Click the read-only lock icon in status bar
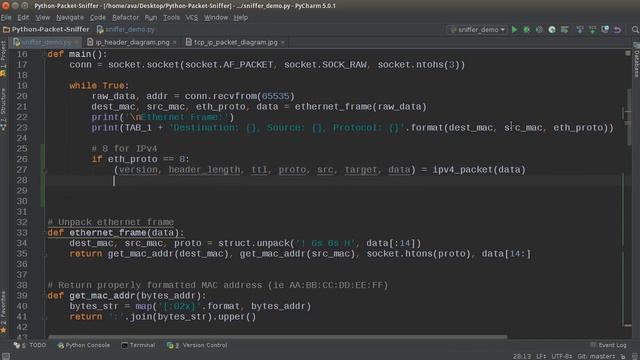640x360 pixels. point(623,356)
